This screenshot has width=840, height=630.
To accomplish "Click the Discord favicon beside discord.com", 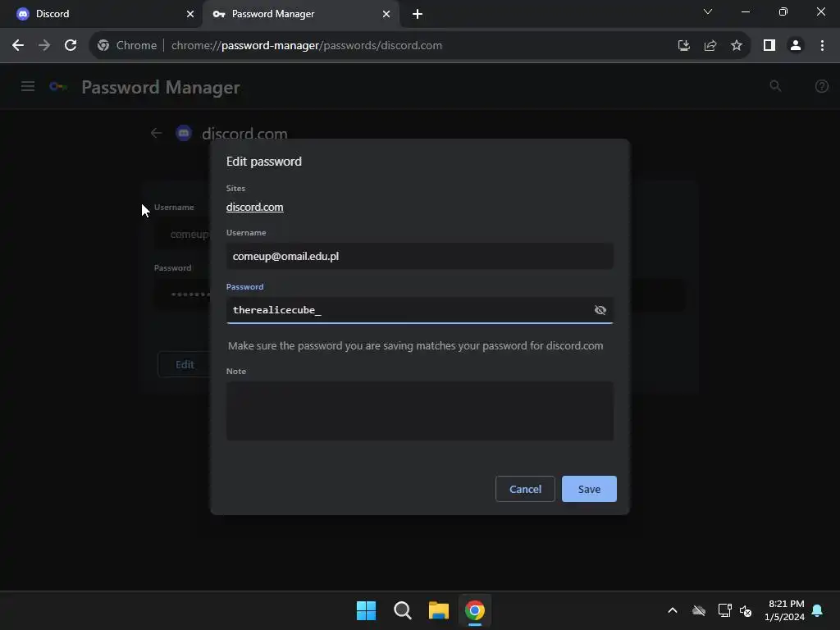I will click(x=184, y=133).
